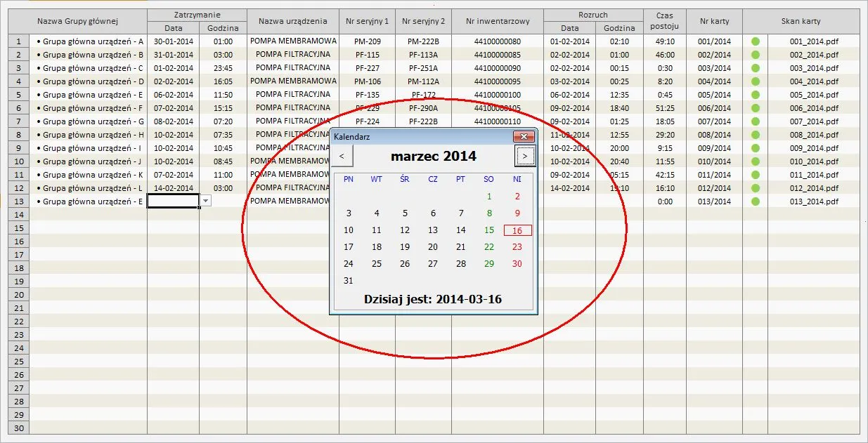
Task: Click the green status icon beside karta 006/2014
Action: [755, 108]
